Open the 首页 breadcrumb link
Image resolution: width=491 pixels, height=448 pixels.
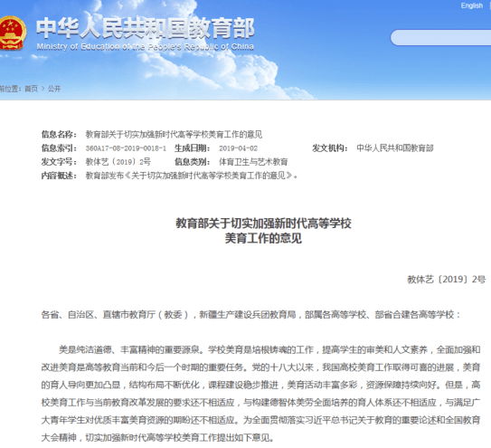click(x=31, y=89)
